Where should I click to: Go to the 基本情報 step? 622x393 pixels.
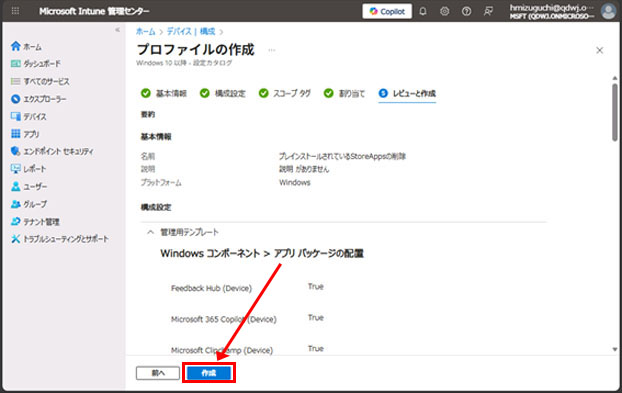(164, 93)
